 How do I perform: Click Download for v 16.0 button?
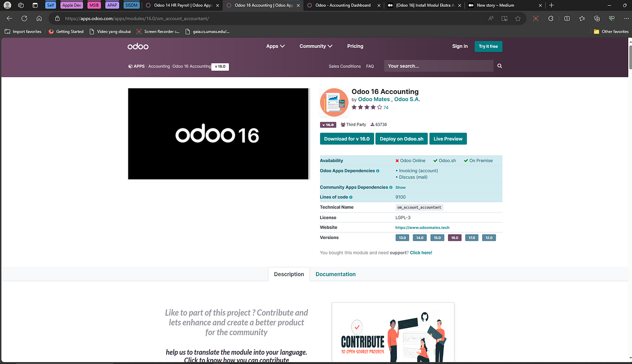[347, 139]
